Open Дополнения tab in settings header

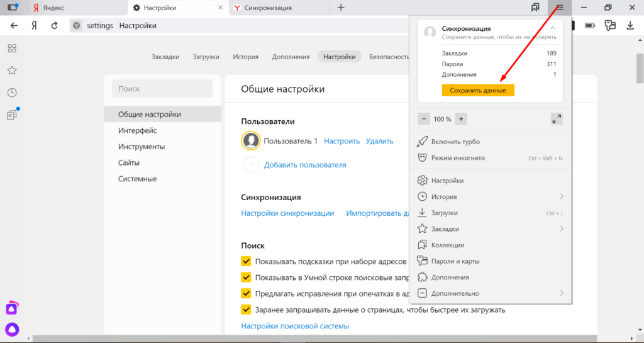[x=291, y=57]
